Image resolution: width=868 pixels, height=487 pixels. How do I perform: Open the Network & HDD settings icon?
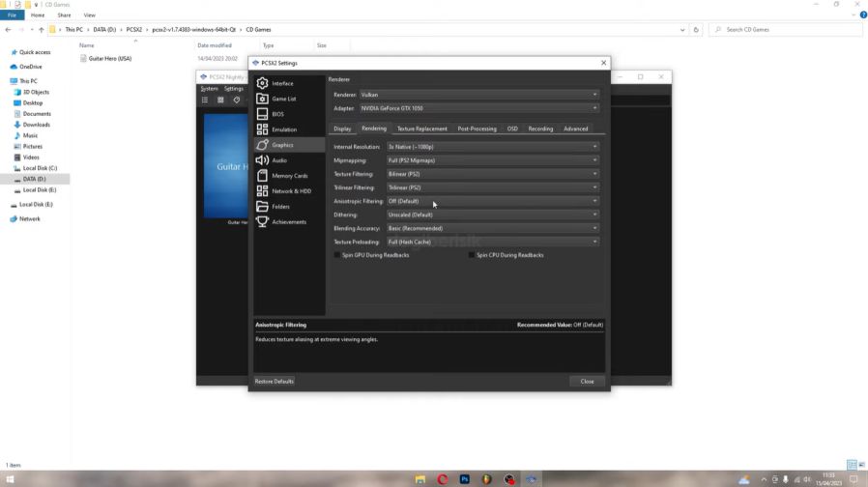(262, 191)
